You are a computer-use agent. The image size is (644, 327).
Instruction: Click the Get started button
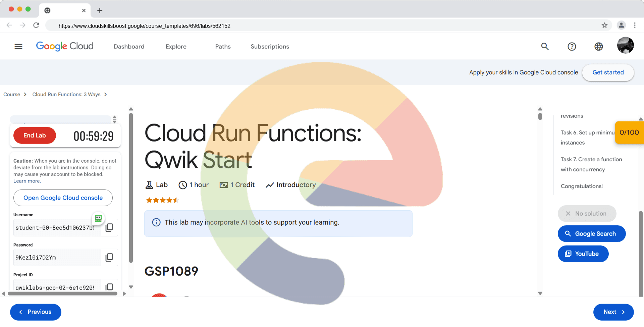608,72
